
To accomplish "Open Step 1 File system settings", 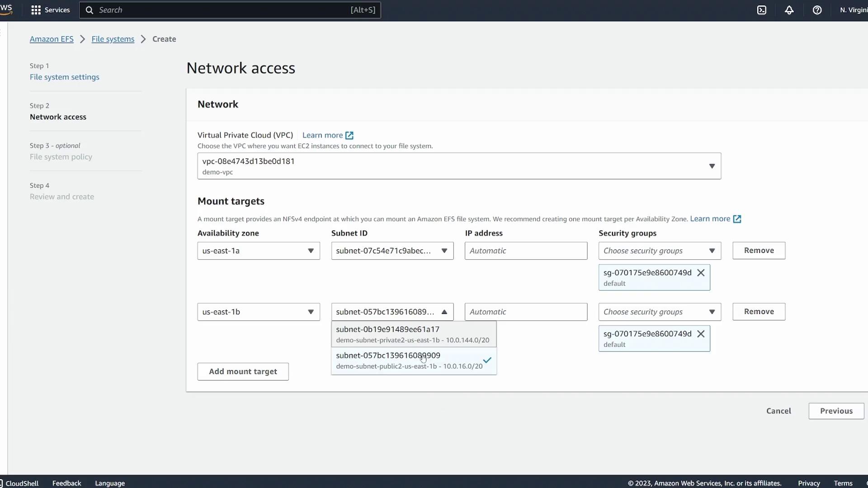I will 64,77.
